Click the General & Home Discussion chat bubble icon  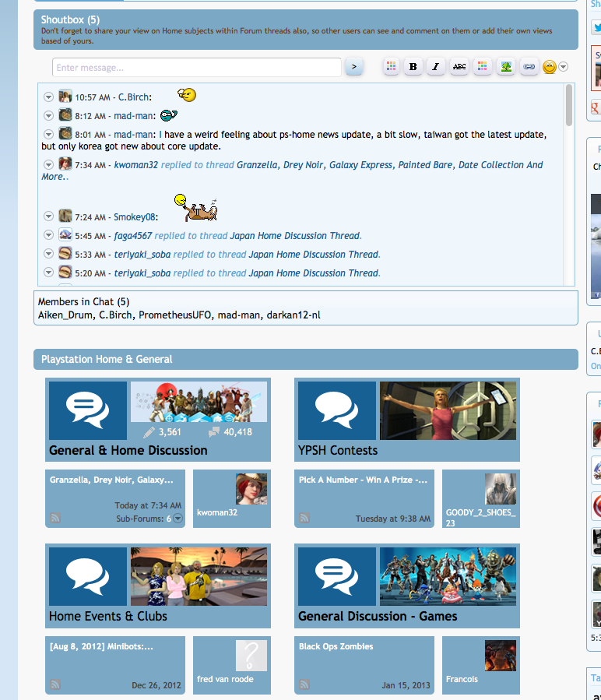pyautogui.click(x=88, y=410)
